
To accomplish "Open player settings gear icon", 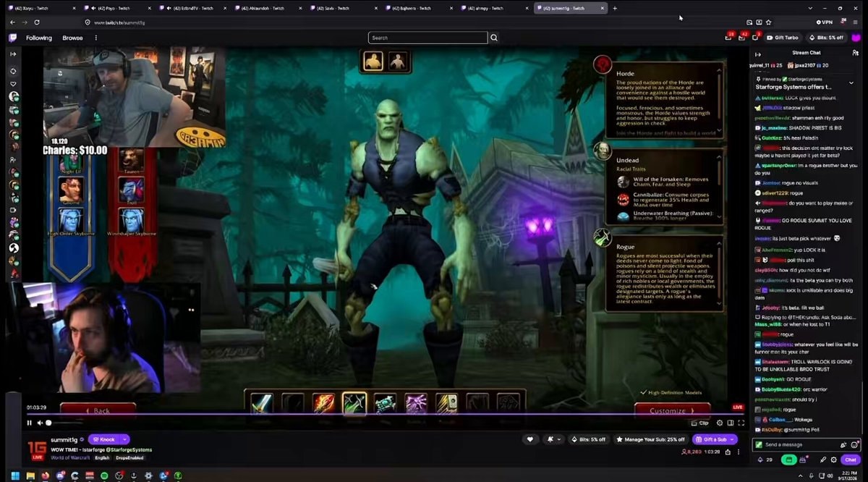I will [719, 423].
